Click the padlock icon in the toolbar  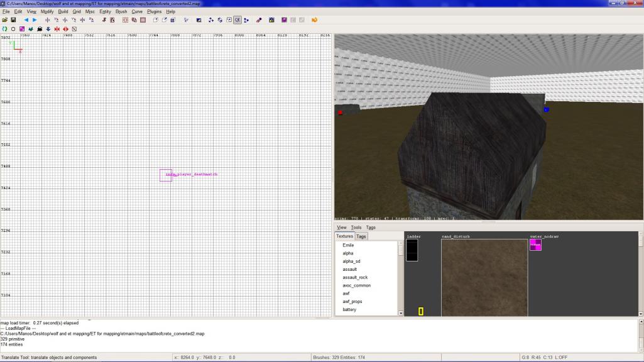click(x=271, y=20)
